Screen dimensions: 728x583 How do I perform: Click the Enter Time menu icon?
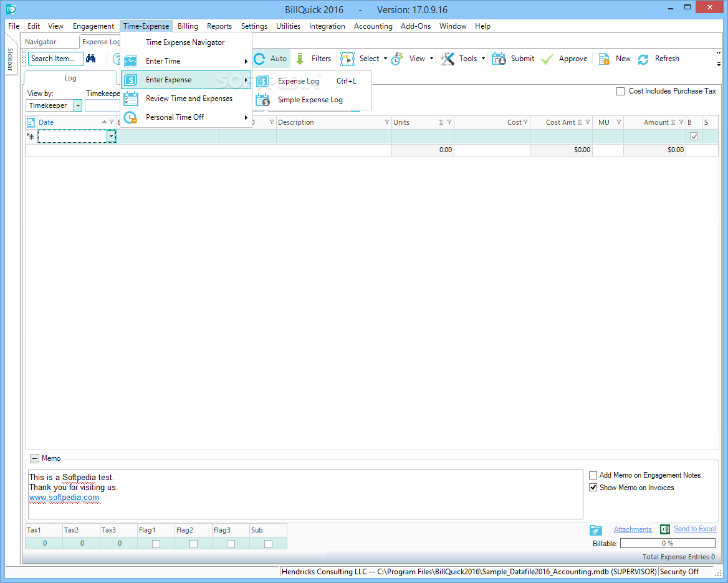click(131, 61)
